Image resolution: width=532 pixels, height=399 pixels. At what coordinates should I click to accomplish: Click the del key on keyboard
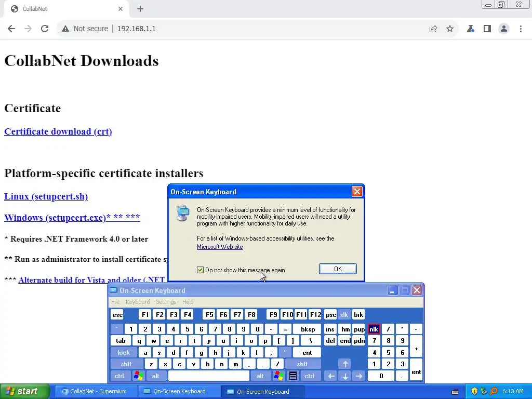coord(330,341)
